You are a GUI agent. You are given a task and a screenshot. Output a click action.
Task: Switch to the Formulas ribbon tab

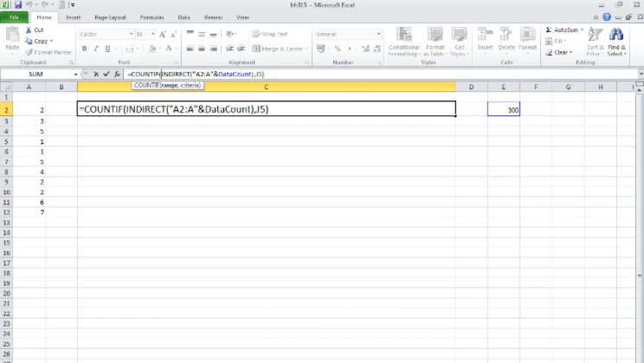click(x=151, y=16)
